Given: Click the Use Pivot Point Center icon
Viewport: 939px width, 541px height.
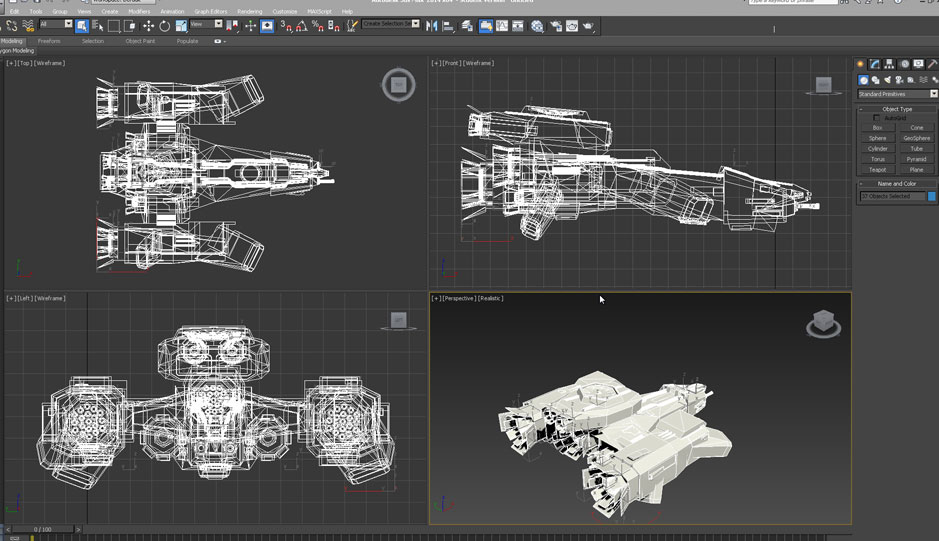Looking at the screenshot, I should 232,26.
